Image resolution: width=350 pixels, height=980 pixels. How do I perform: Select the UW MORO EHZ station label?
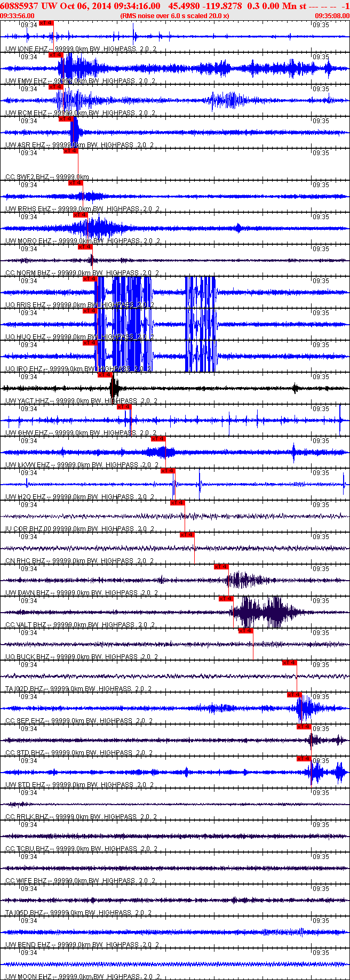click(28, 241)
